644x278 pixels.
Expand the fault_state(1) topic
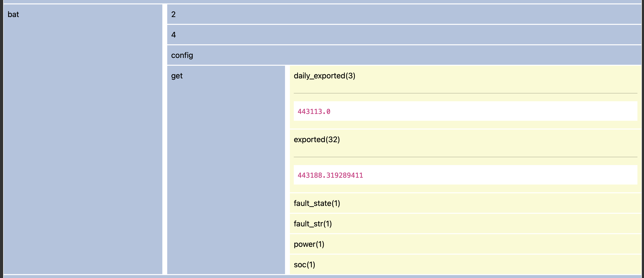click(317, 203)
